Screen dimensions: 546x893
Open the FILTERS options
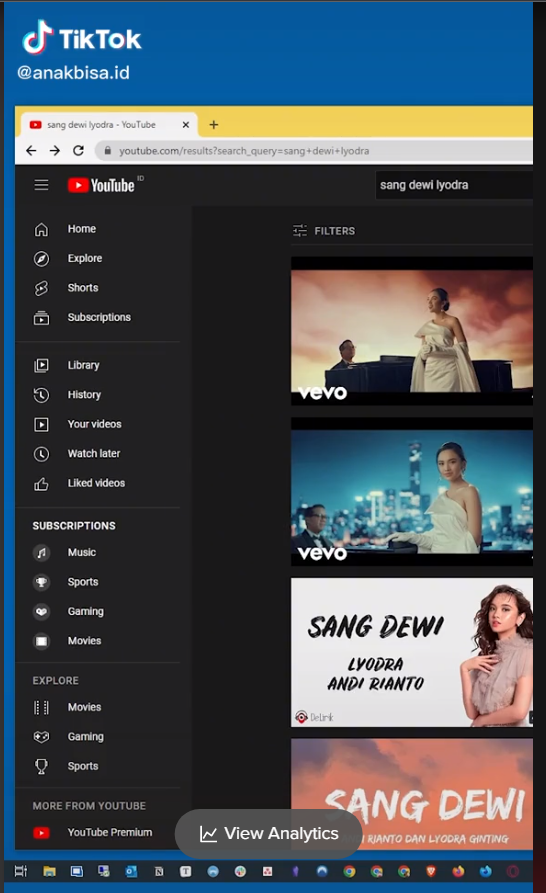[323, 231]
